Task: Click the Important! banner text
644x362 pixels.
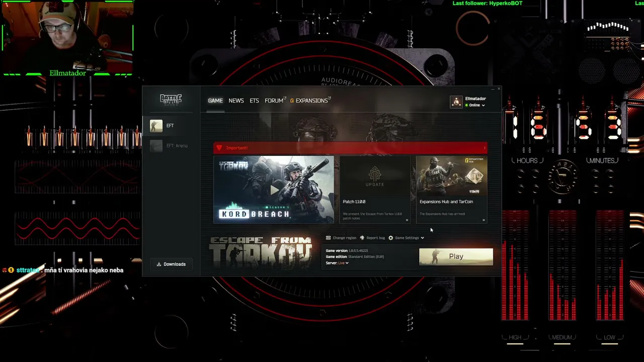Action: 236,148
